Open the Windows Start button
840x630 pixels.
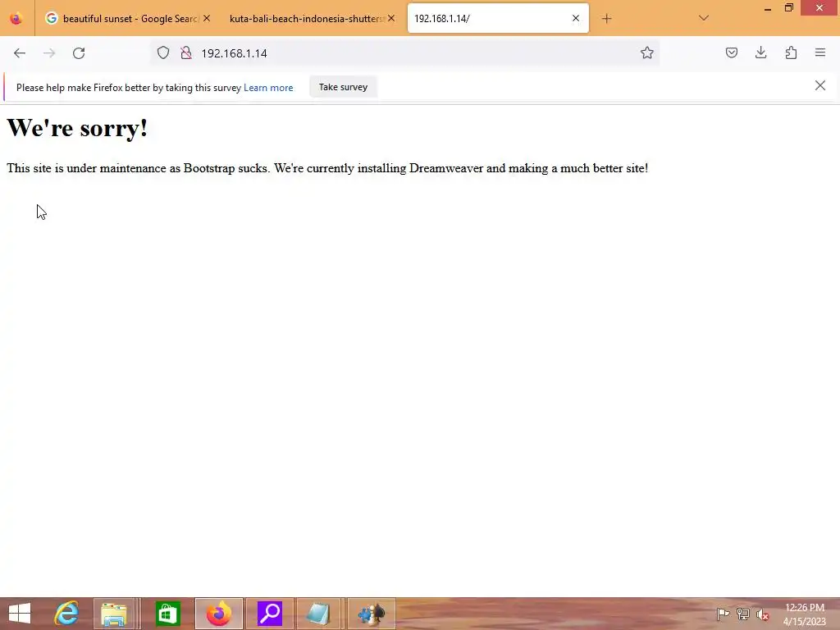click(20, 614)
